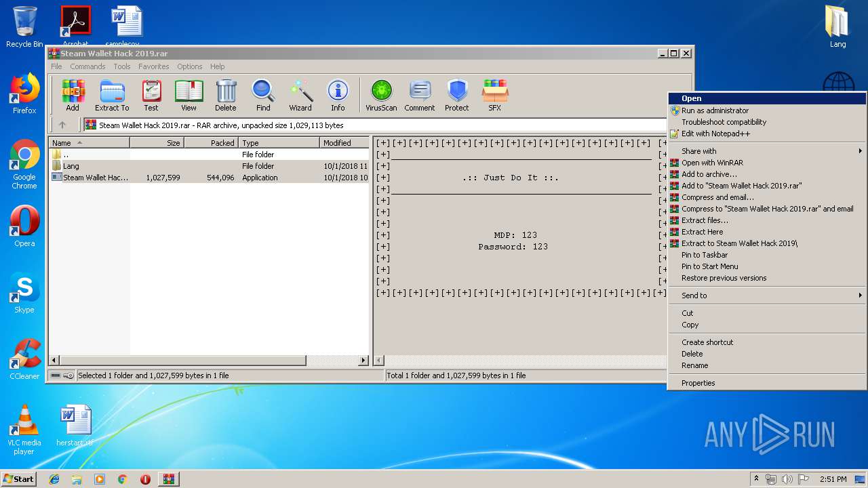This screenshot has width=868, height=488.
Task: Click the Protect shield icon
Action: coord(457,95)
